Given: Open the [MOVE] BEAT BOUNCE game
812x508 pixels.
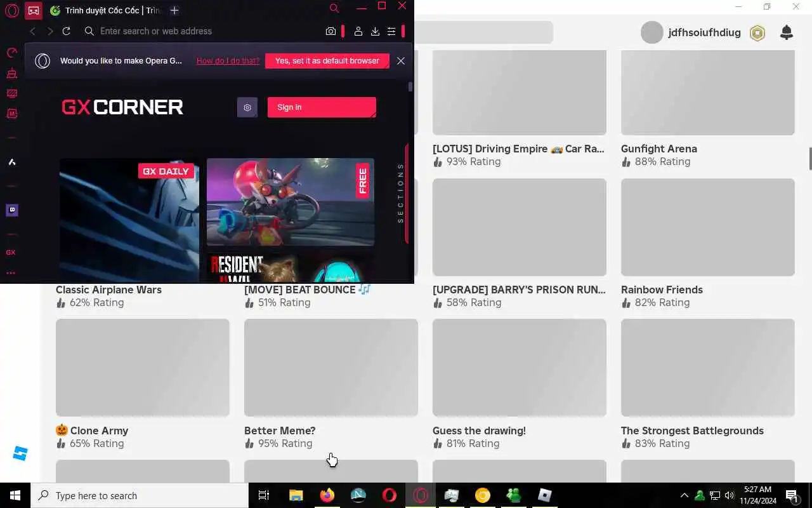Looking at the screenshot, I should [307, 290].
